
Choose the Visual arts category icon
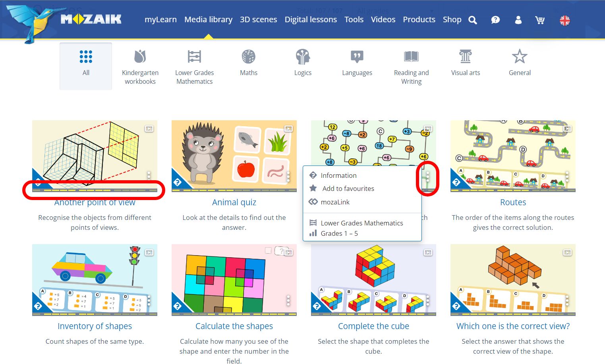(x=466, y=57)
